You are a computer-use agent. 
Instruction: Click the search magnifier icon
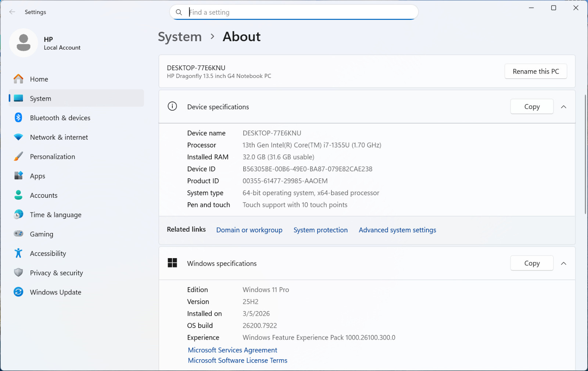(179, 12)
